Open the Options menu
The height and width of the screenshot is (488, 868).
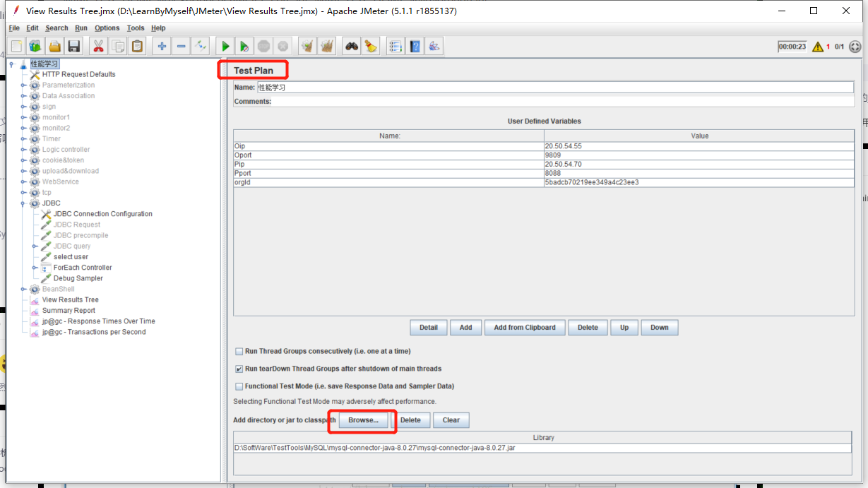pyautogui.click(x=107, y=28)
